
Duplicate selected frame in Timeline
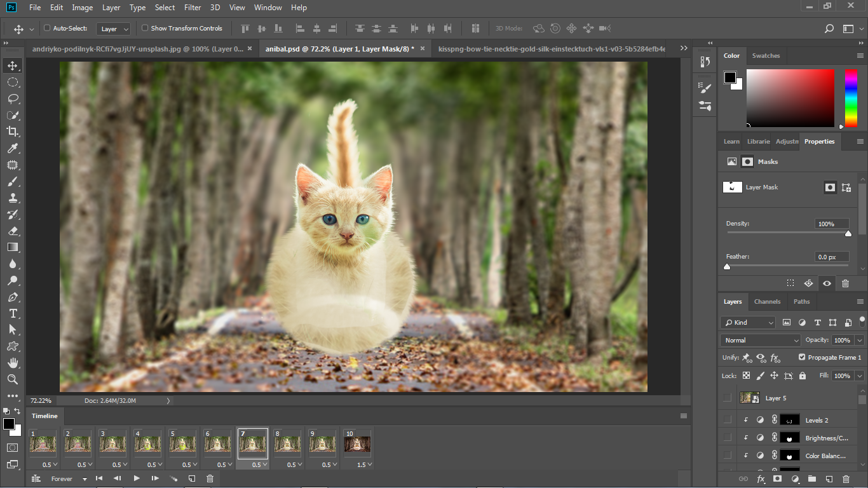[x=191, y=478]
